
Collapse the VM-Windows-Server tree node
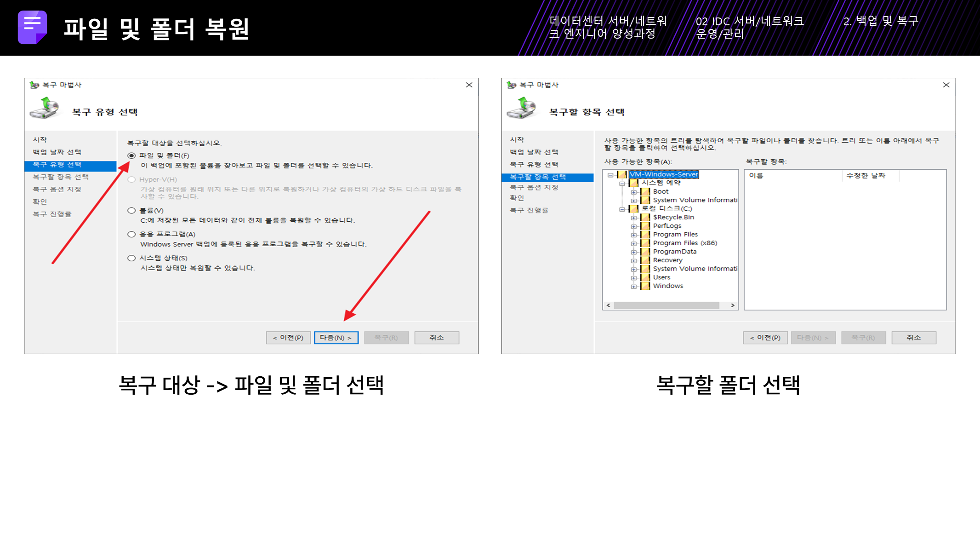tap(610, 175)
